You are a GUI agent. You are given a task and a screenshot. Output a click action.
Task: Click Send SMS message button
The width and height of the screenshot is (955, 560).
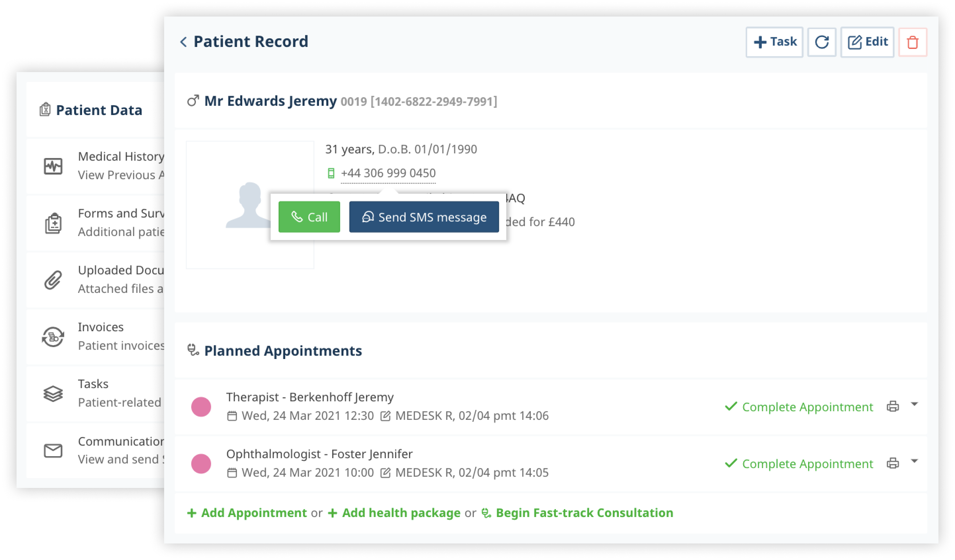click(424, 217)
